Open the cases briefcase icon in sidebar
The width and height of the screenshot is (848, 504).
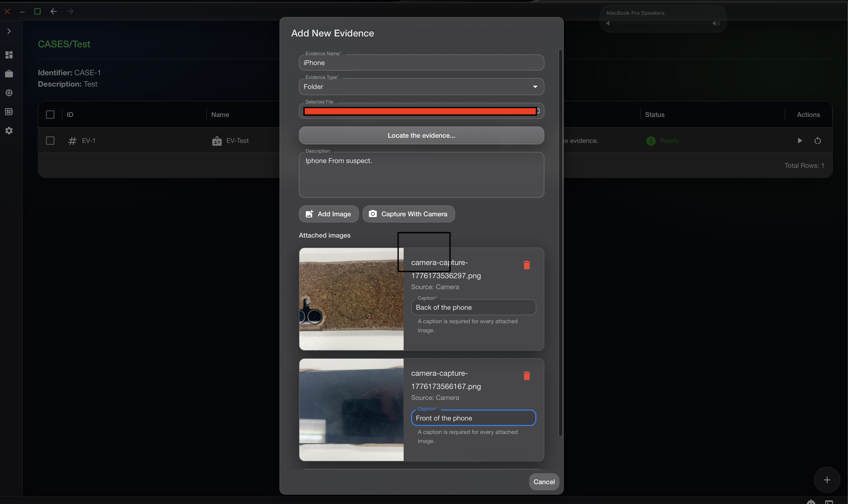pyautogui.click(x=9, y=74)
